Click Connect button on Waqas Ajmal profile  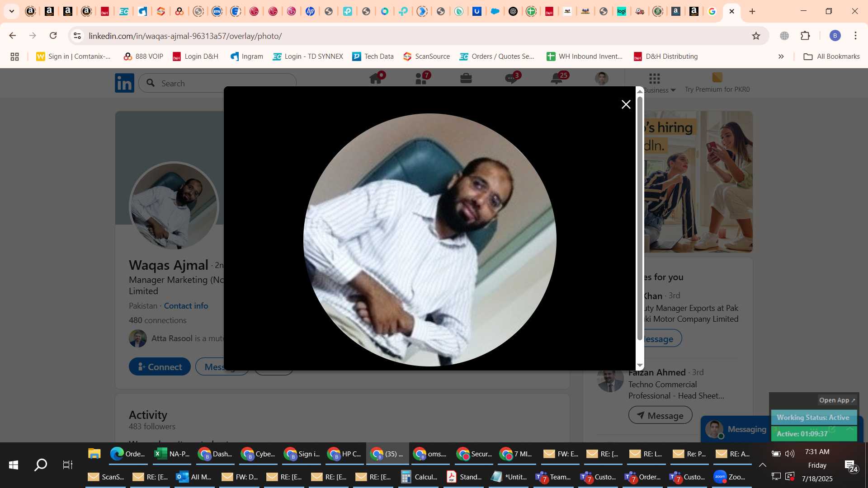coord(160,367)
